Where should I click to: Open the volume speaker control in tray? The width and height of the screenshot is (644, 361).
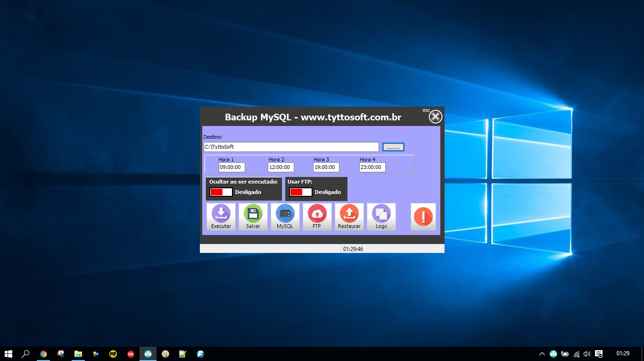(x=587, y=353)
